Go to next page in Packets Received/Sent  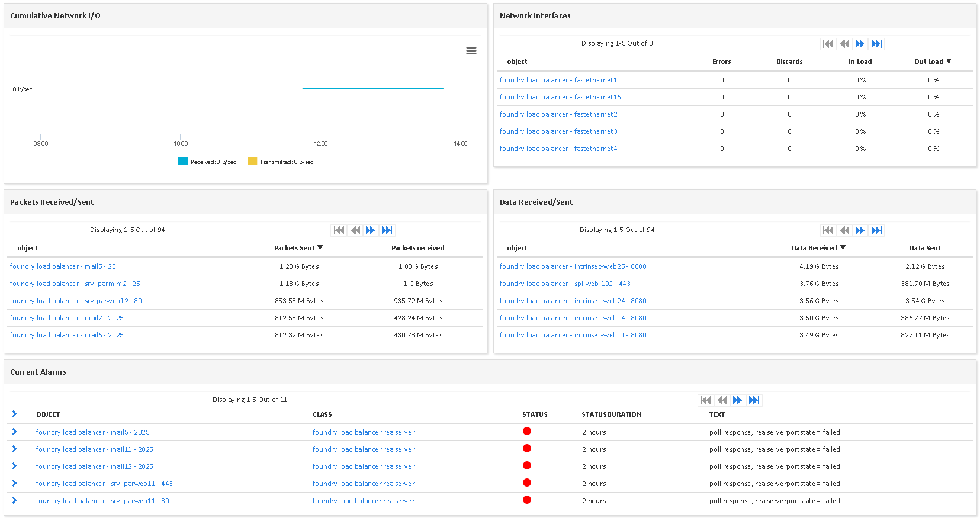(370, 230)
